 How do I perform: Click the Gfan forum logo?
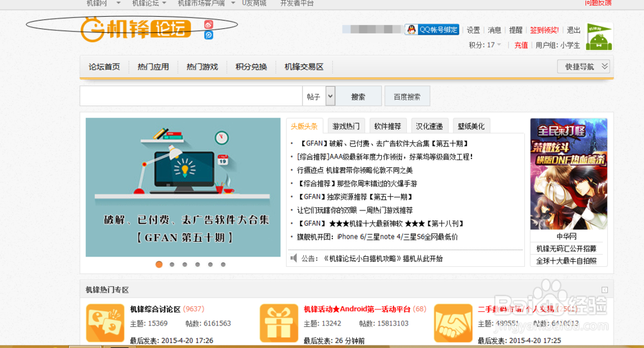tap(136, 29)
